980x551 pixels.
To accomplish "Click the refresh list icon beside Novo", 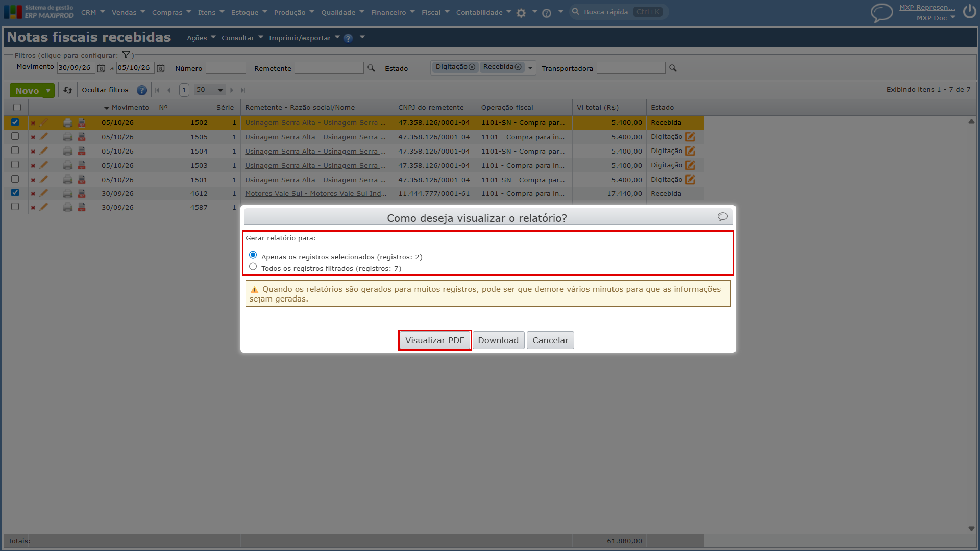I will [x=67, y=90].
